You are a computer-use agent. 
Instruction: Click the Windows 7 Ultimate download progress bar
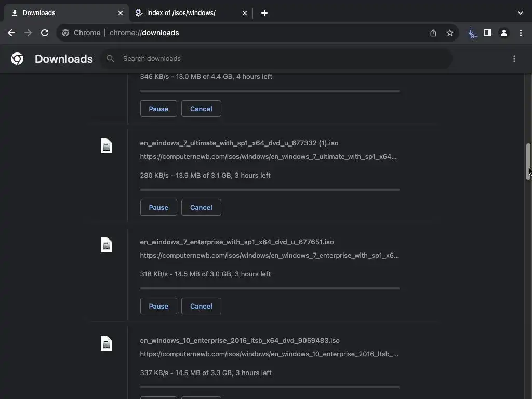tap(270, 190)
